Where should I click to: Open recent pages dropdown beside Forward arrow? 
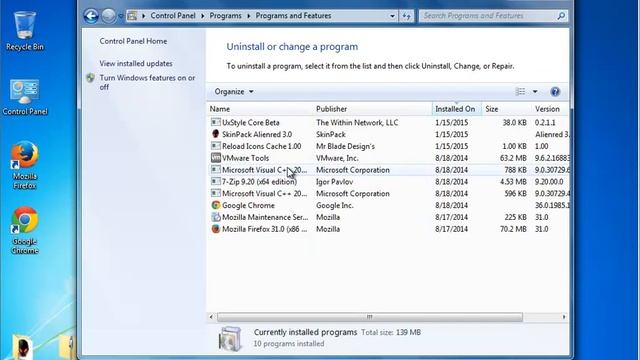point(121,16)
